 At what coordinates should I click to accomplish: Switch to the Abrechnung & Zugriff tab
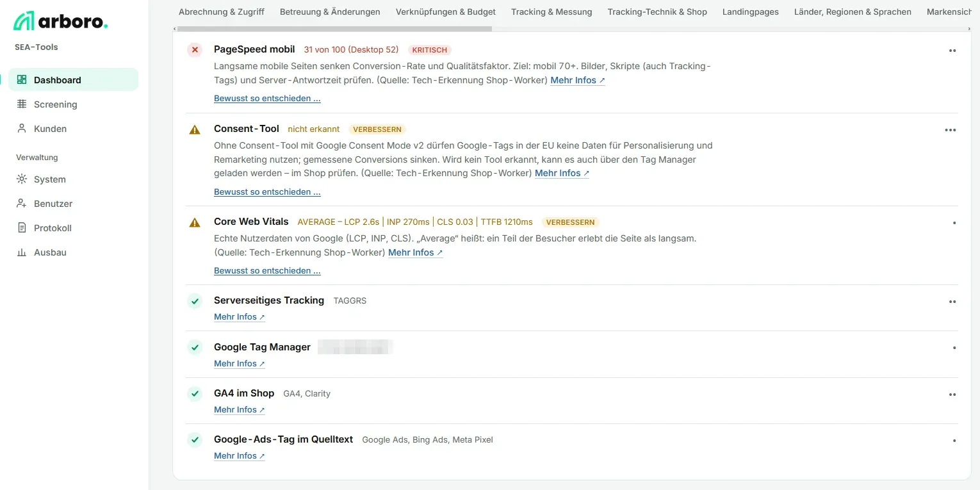222,12
